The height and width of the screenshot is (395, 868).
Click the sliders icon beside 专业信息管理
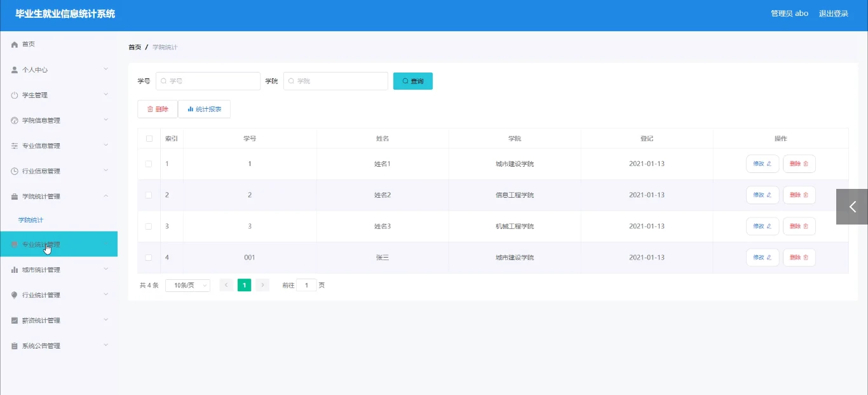15,146
